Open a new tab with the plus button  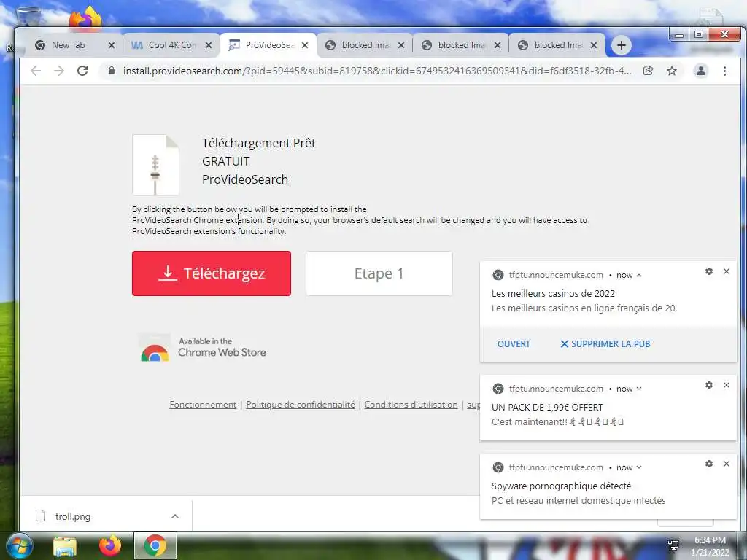click(x=622, y=45)
